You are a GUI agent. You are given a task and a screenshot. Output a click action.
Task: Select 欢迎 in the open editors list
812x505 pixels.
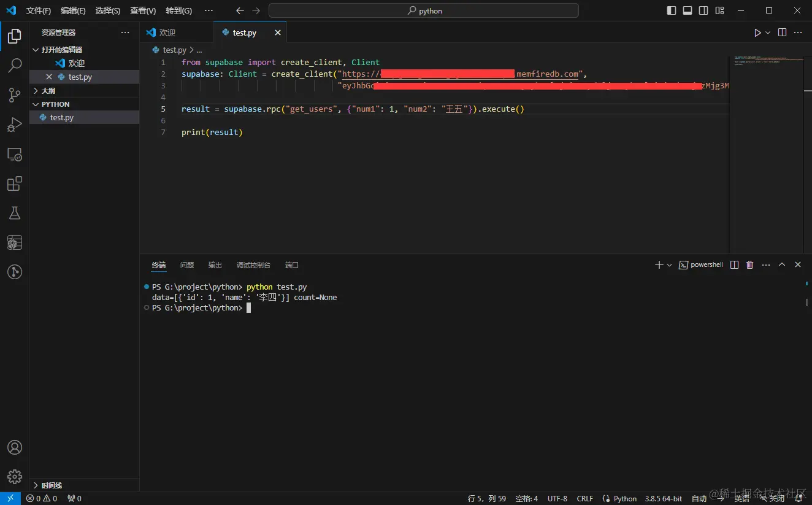(x=85, y=63)
